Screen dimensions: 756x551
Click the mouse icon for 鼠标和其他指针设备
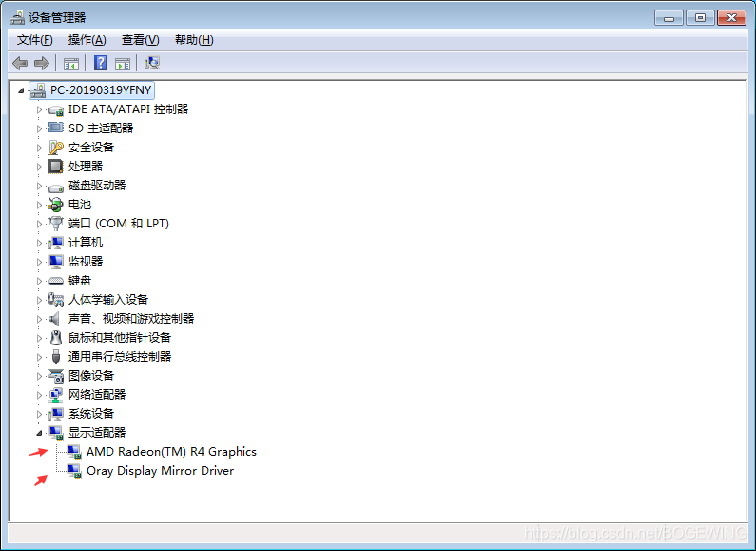[56, 337]
